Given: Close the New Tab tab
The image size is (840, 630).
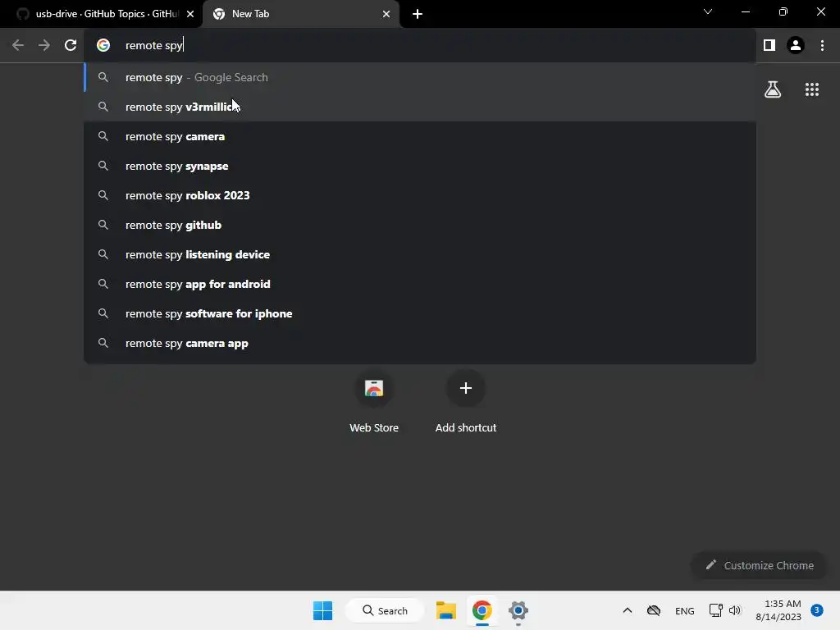Looking at the screenshot, I should (x=386, y=14).
